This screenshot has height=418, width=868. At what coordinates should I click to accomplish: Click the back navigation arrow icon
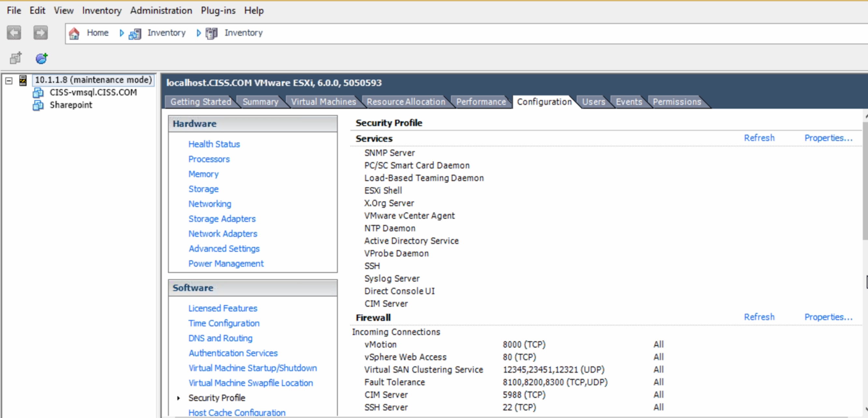(14, 33)
